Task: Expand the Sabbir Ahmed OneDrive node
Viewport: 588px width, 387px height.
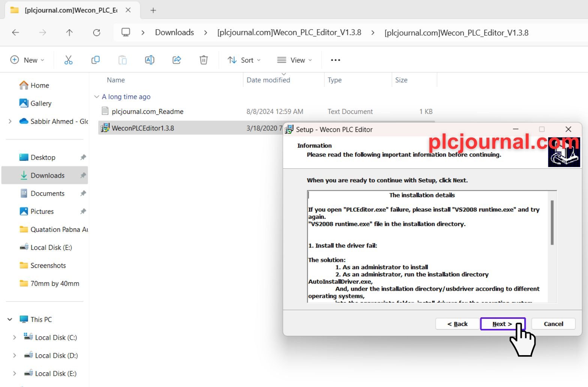Action: (x=10, y=121)
